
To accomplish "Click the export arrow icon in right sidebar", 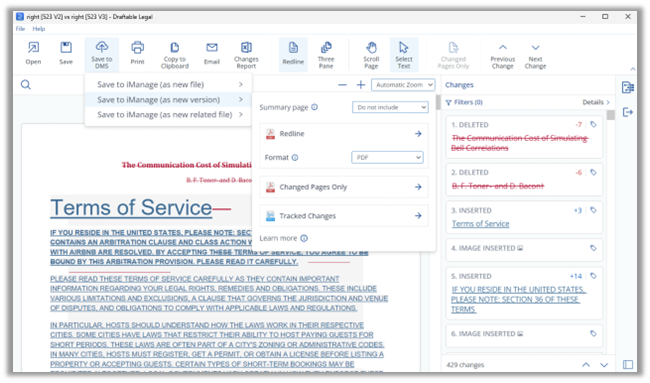I will 628,112.
